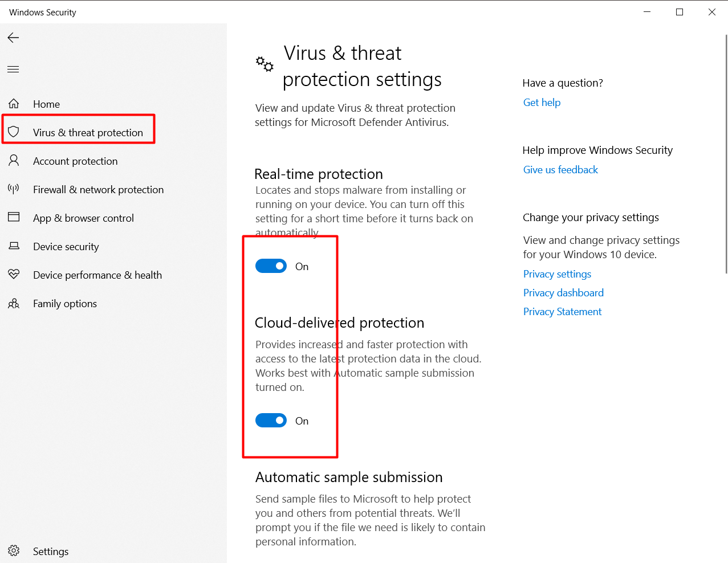Click the Firewall & network antenna icon
The width and height of the screenshot is (728, 563).
pyautogui.click(x=14, y=189)
